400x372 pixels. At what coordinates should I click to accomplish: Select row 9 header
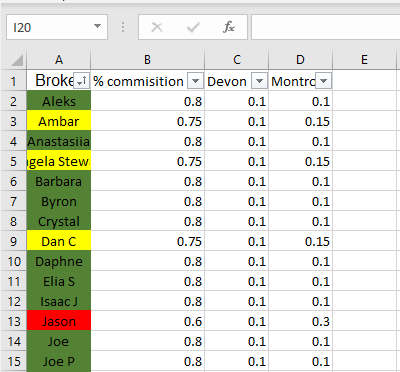(14, 241)
